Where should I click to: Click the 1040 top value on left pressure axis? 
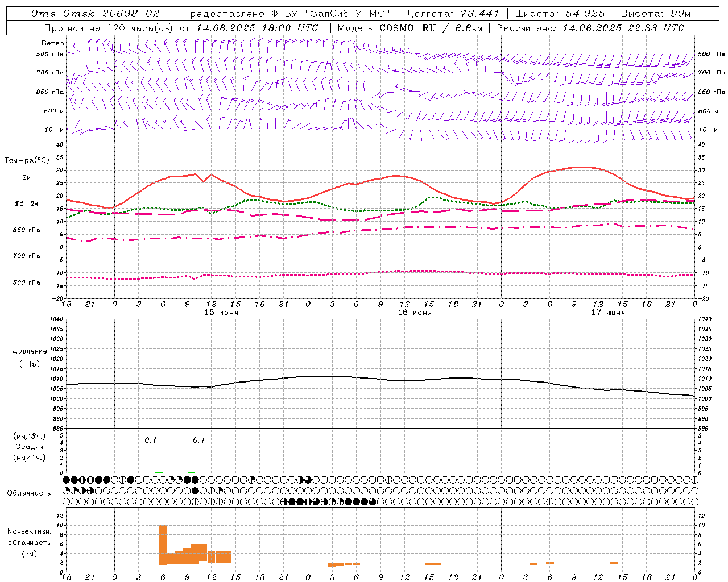(x=56, y=319)
